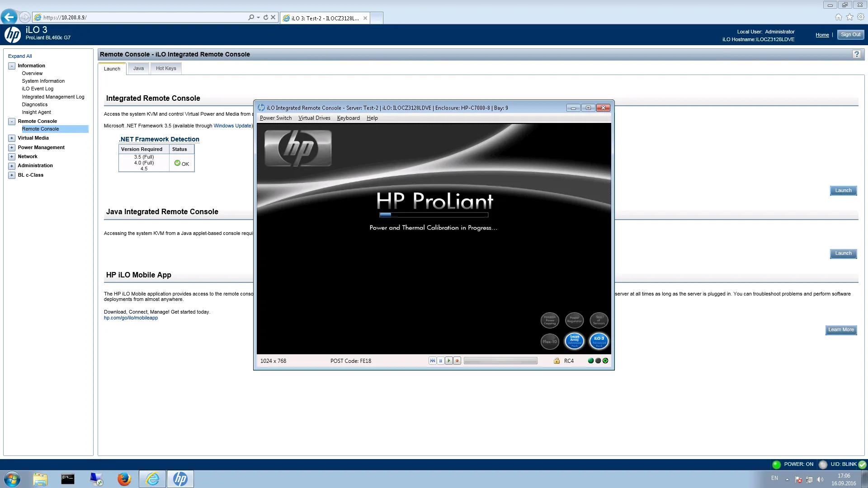Click the volume speaker tray icon
Screen dimensions: 868x488
820,479
